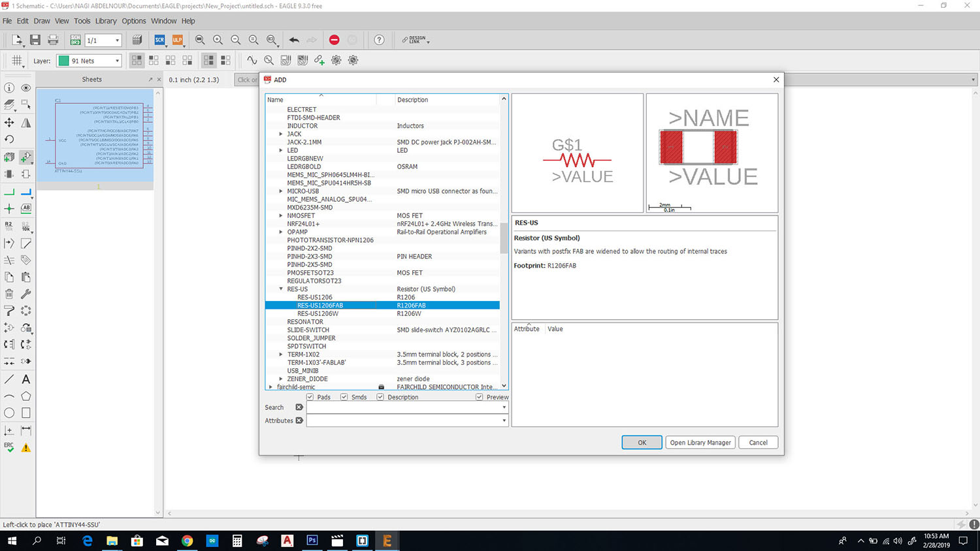Select the Move tool
This screenshot has height=551, width=980.
[x=9, y=122]
